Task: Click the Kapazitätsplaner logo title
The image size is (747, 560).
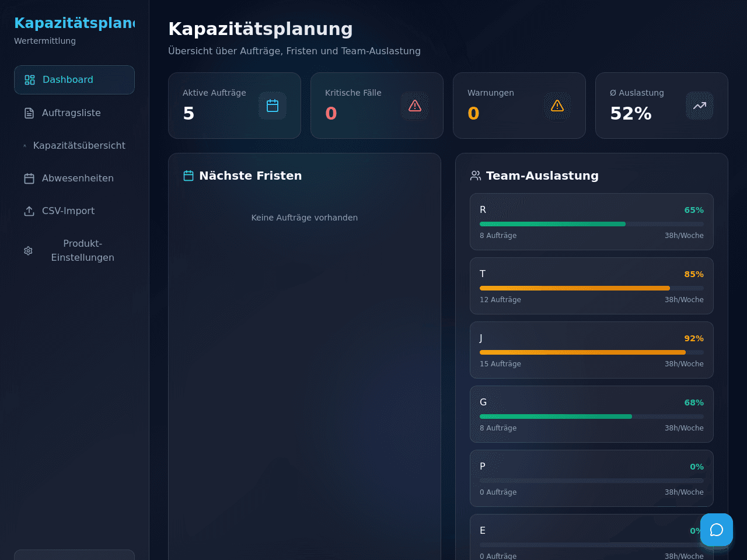Action: [74, 23]
